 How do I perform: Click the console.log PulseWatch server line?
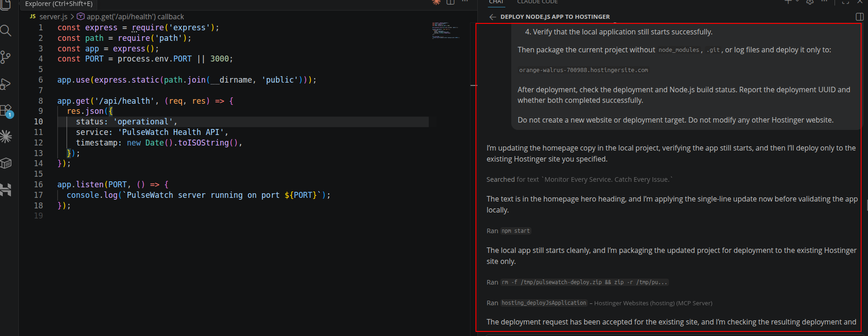point(198,195)
